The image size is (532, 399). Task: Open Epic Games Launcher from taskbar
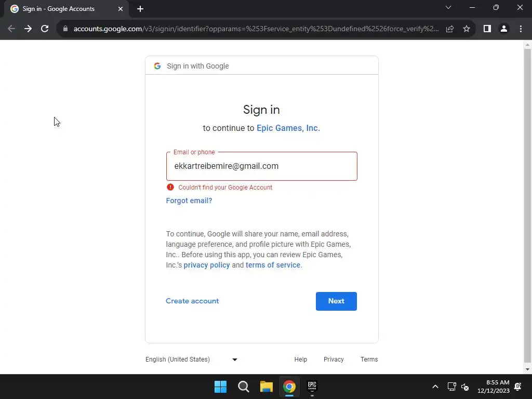[312, 387]
